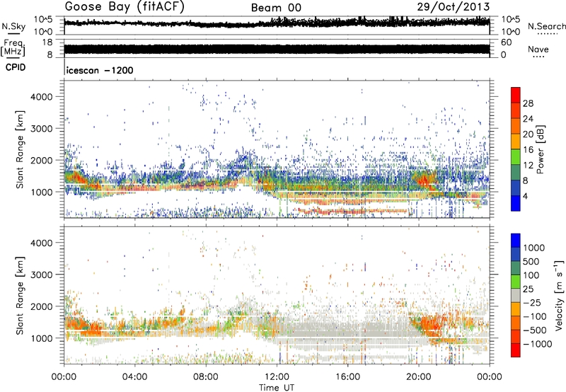Click the 'Power [dB]' color bar label

click(541, 149)
